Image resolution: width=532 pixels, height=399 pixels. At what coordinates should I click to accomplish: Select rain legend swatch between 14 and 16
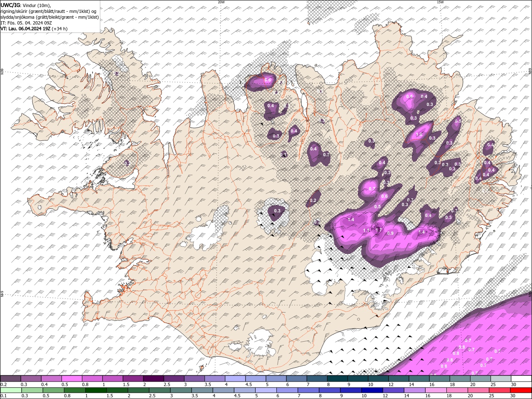pyautogui.click(x=414, y=390)
